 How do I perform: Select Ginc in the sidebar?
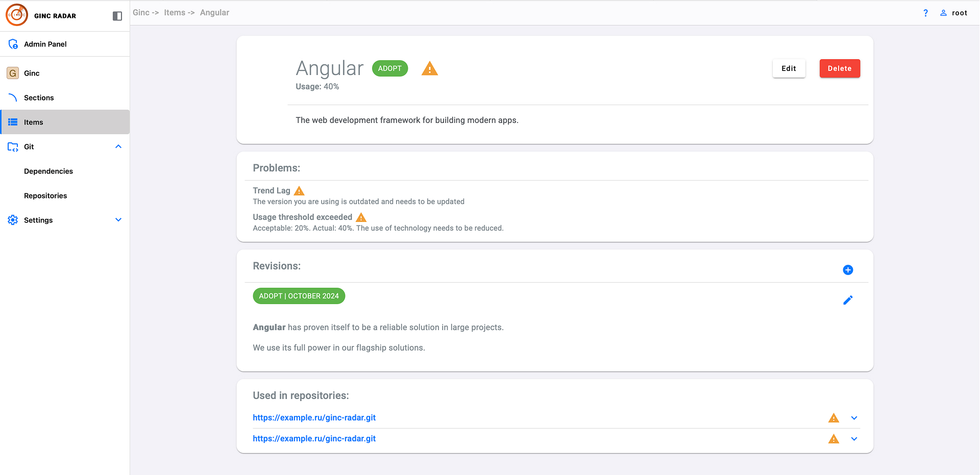(65, 73)
